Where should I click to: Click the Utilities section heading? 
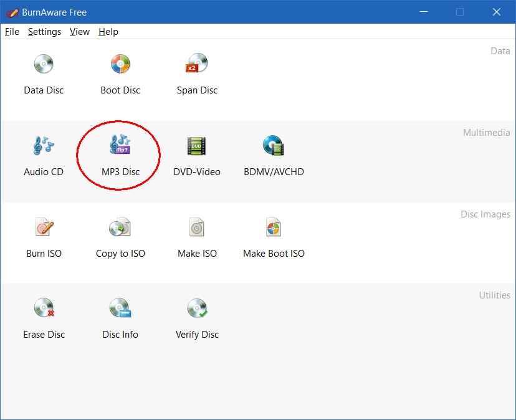495,295
